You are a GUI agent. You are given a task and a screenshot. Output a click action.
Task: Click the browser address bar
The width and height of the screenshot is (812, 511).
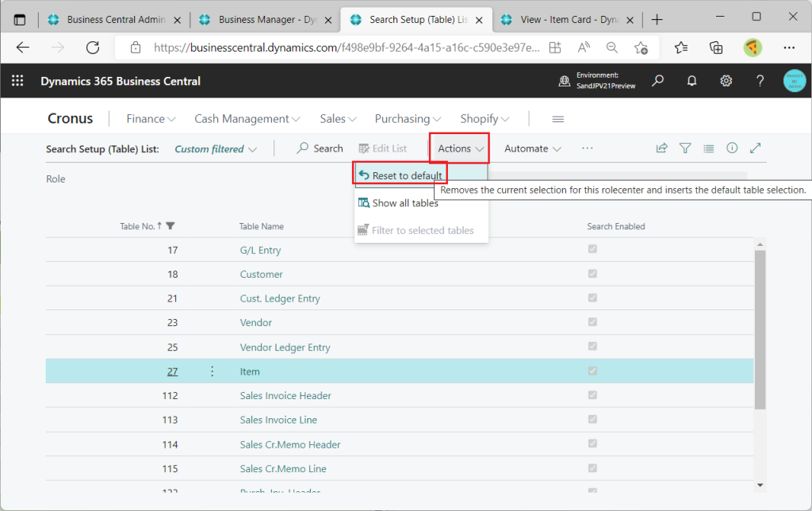click(346, 48)
